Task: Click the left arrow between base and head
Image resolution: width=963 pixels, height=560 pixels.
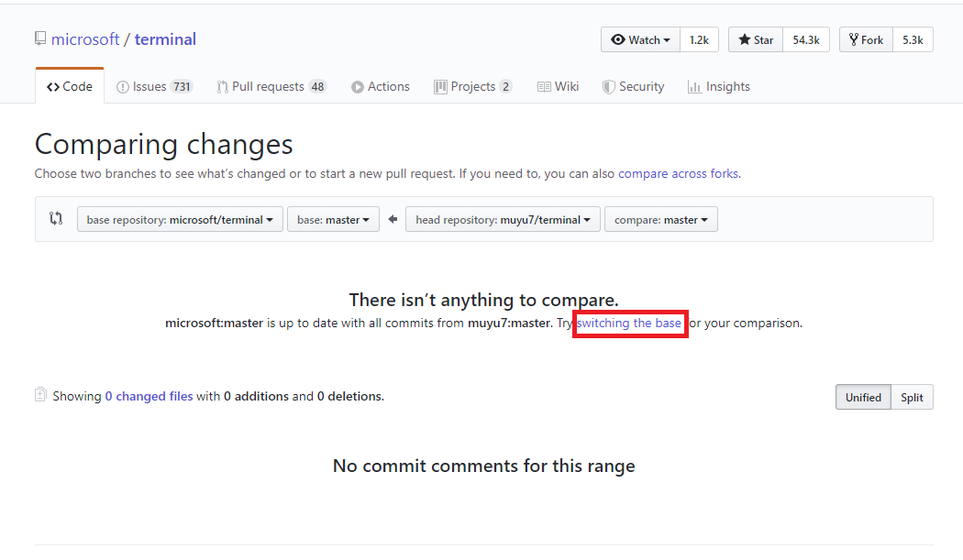Action: (393, 220)
